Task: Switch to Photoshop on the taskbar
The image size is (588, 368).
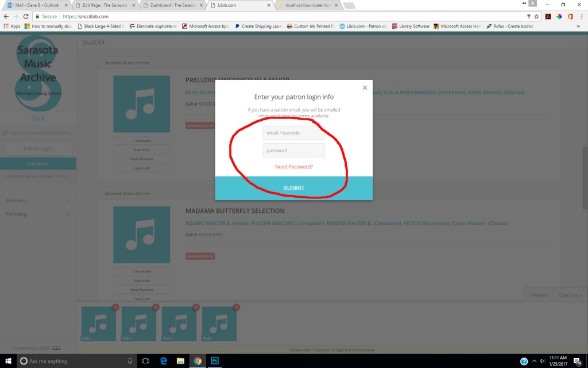Action: (215, 361)
